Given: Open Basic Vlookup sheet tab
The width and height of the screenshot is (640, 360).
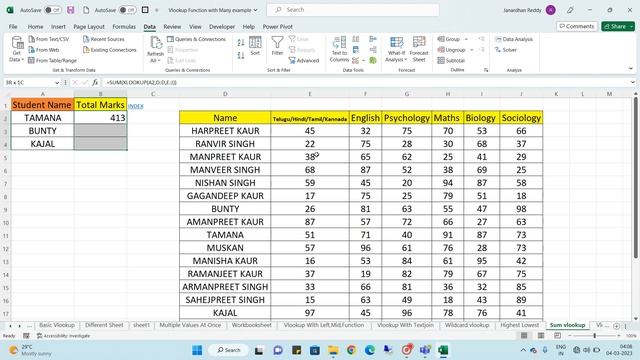Looking at the screenshot, I should 57,325.
